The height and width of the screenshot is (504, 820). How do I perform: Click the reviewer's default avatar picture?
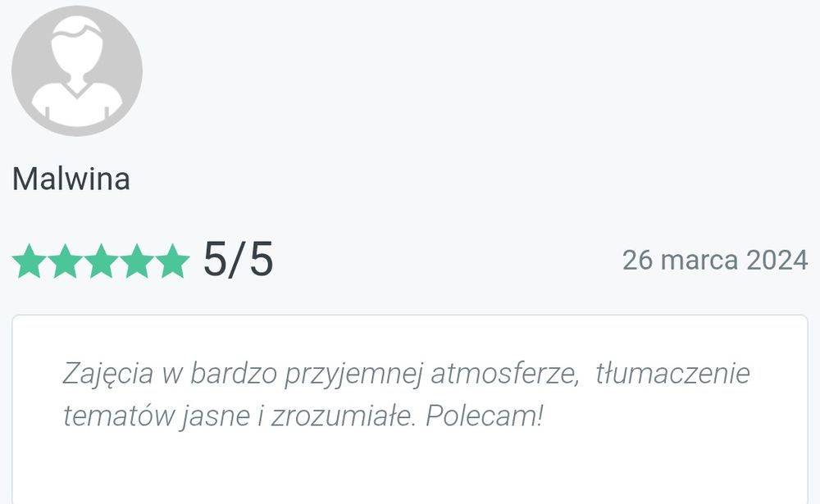point(77,71)
